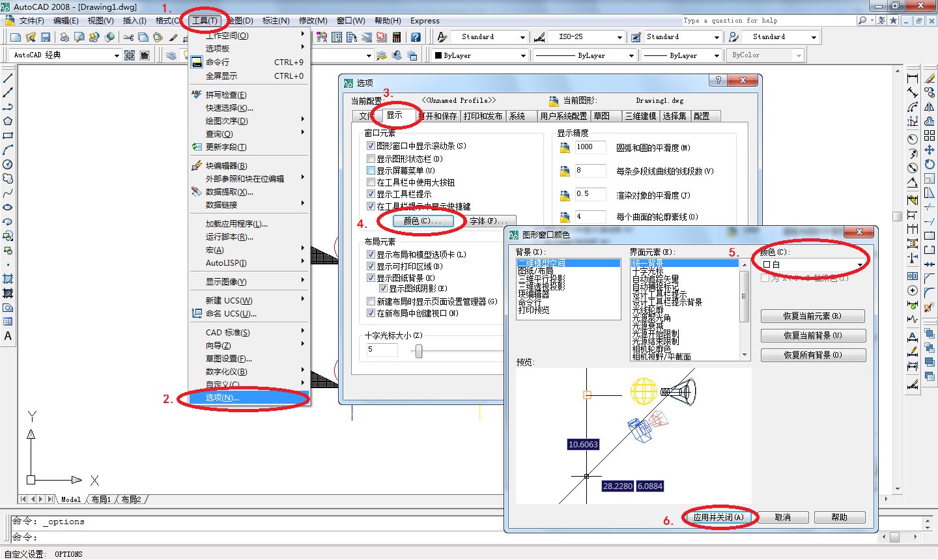This screenshot has height=560, width=938.
Task: Click the Cut scissors icon
Action: (128, 37)
